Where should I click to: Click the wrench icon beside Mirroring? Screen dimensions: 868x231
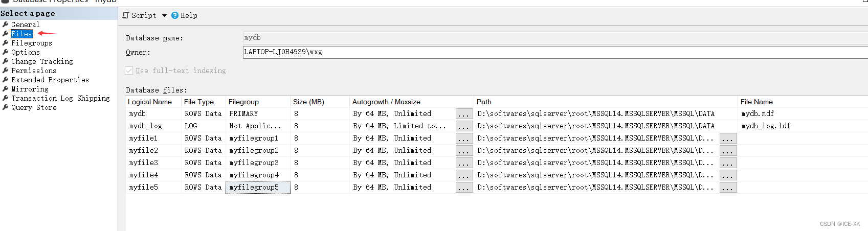[x=5, y=89]
